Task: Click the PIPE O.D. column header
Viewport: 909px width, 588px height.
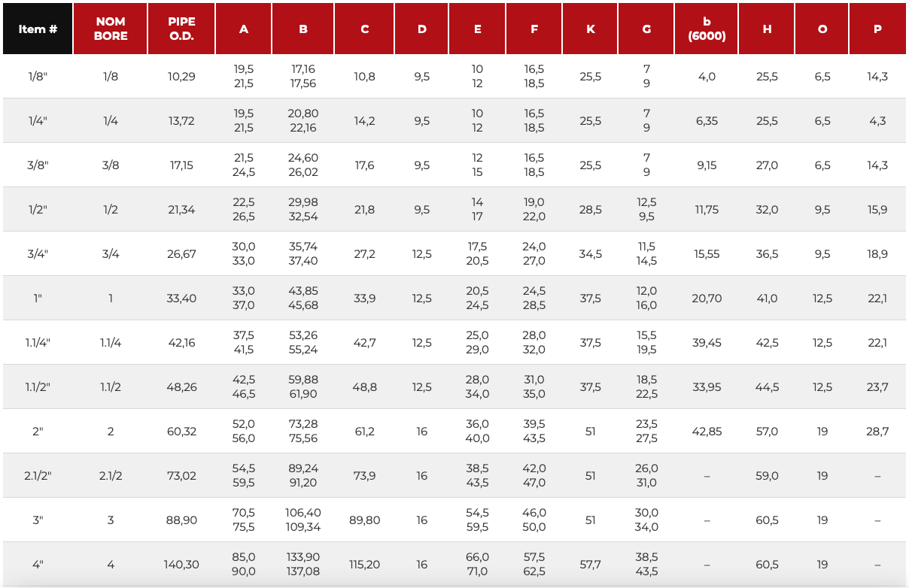Action: (181, 29)
